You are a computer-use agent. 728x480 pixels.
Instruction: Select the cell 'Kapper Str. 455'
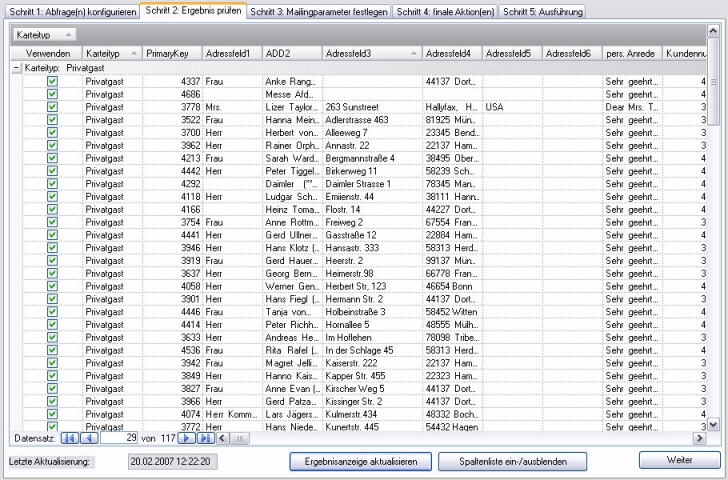point(372,376)
